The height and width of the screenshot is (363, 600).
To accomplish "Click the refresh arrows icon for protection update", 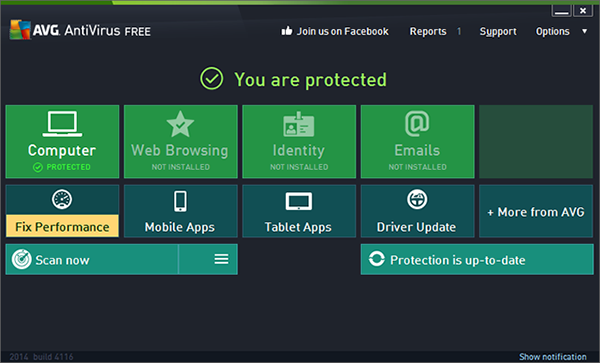I will click(x=377, y=259).
